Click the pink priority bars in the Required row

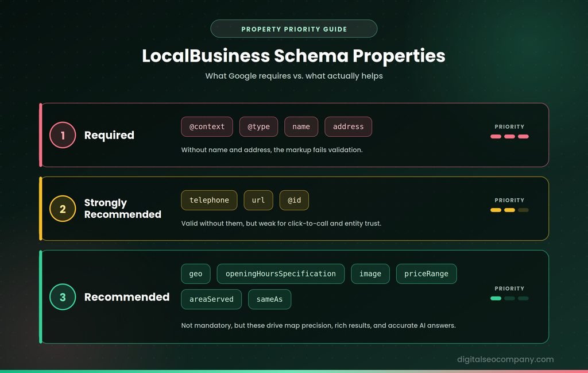(509, 137)
